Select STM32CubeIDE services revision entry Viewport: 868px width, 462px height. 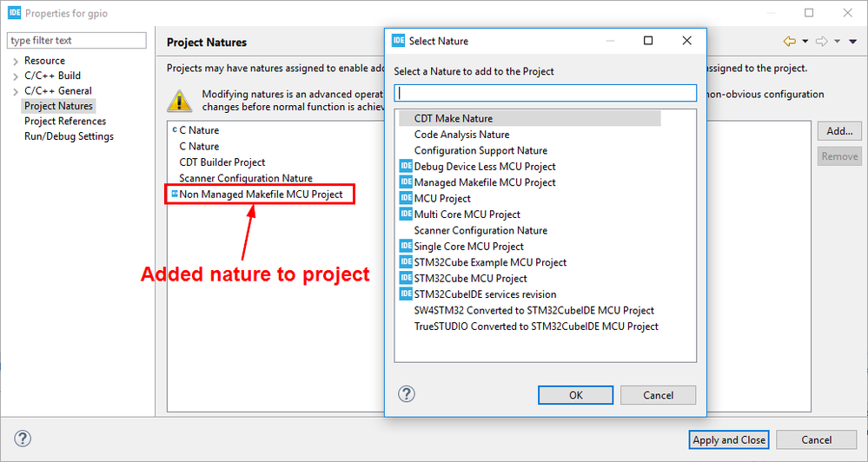tap(485, 294)
